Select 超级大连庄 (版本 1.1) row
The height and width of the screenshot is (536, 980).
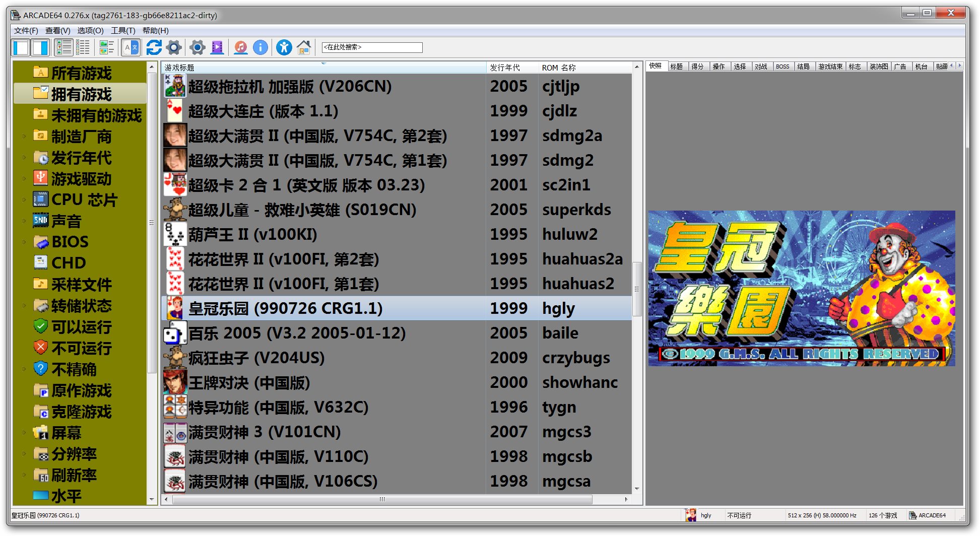397,111
